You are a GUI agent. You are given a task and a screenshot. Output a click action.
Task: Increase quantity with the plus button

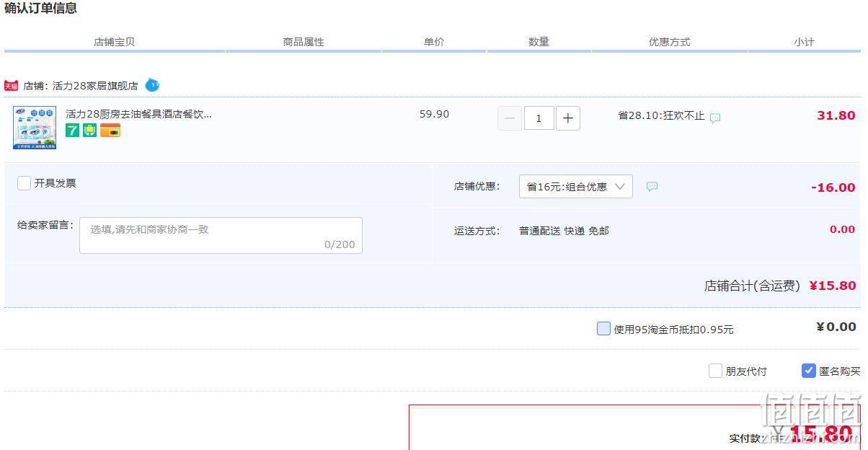pyautogui.click(x=568, y=118)
